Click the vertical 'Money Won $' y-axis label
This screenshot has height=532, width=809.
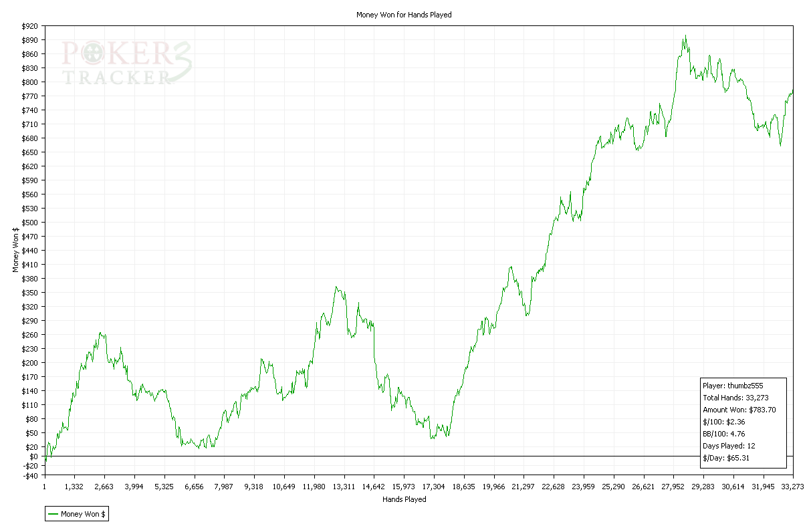15,249
